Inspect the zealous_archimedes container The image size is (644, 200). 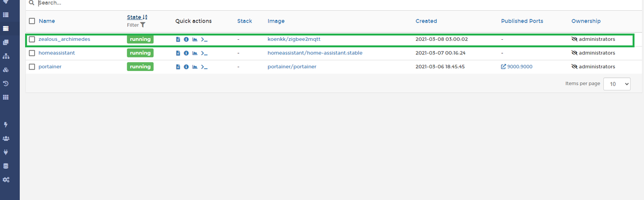(x=186, y=39)
